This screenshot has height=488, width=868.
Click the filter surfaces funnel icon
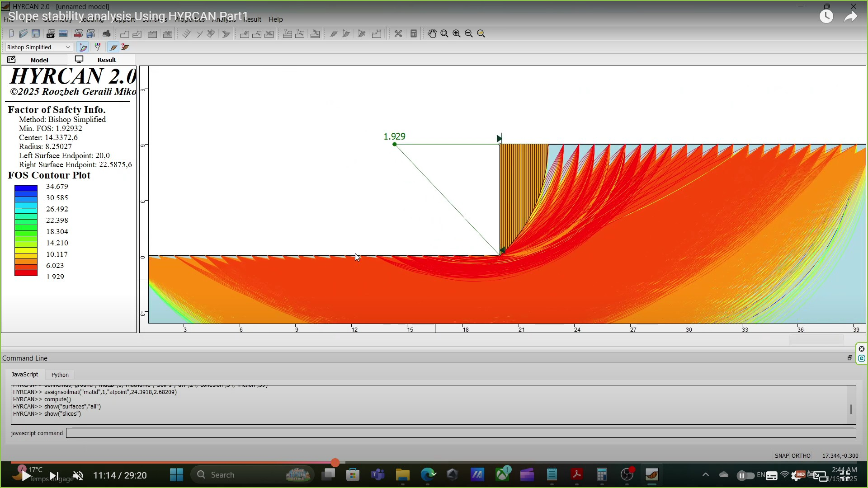click(x=97, y=47)
